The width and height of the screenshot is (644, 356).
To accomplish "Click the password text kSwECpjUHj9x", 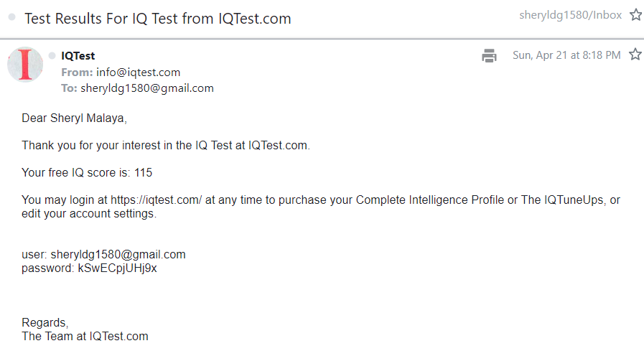I will click(x=118, y=268).
